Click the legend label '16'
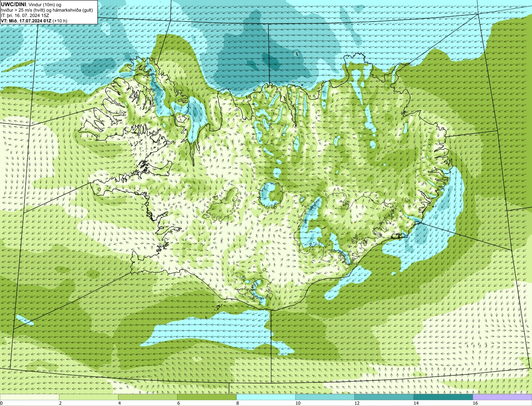532x406 pixels. point(475,403)
